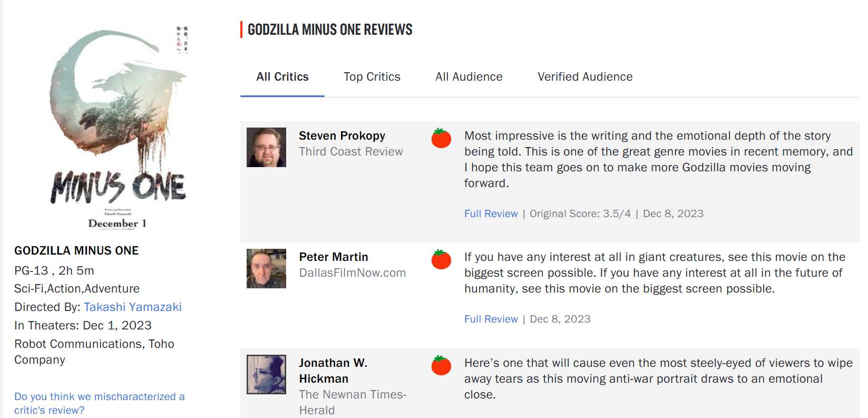This screenshot has height=418, width=868.
Task: Open Jonathan W. Hickman's critic page
Action: [333, 371]
